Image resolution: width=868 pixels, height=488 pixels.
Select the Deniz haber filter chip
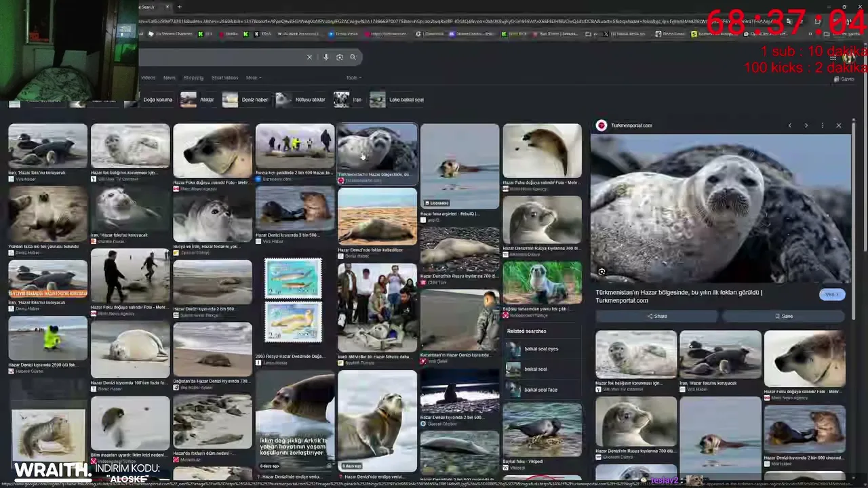(245, 100)
